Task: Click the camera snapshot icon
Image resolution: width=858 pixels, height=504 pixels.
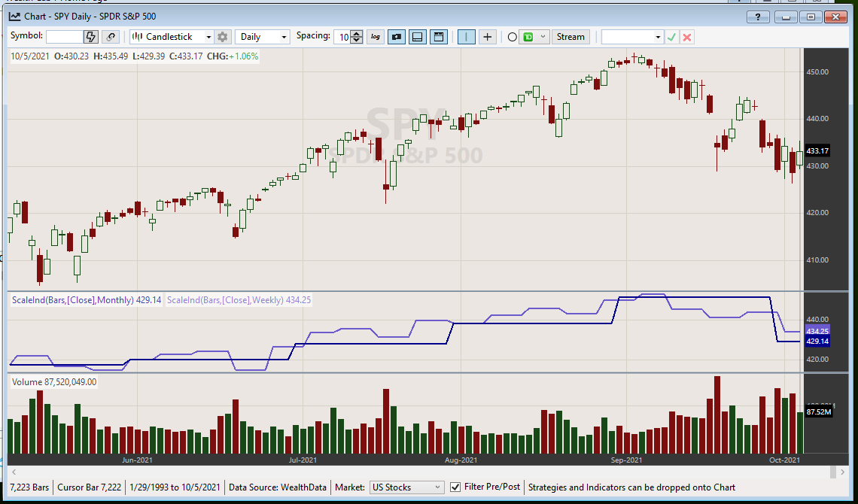Action: pos(397,37)
